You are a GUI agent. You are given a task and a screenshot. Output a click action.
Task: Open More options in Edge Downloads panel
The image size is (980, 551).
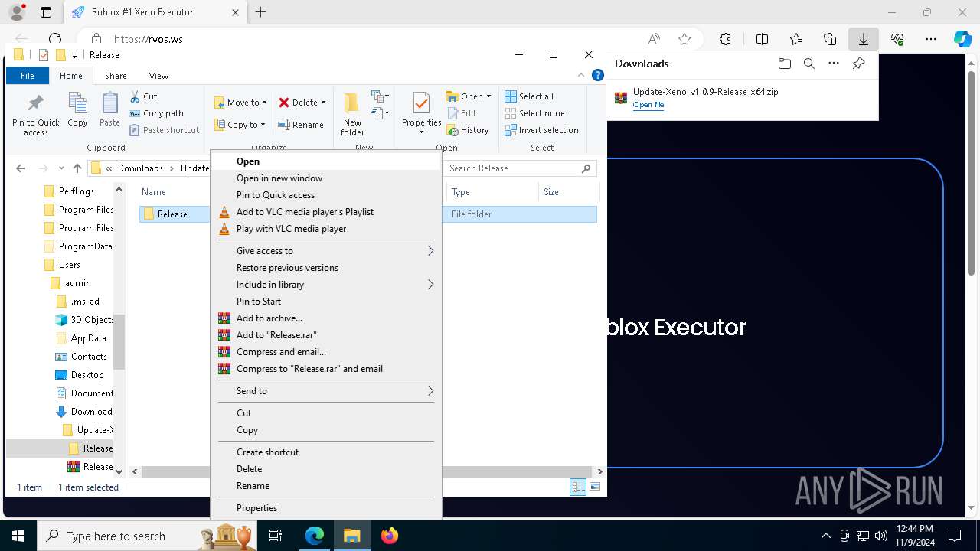click(x=834, y=64)
